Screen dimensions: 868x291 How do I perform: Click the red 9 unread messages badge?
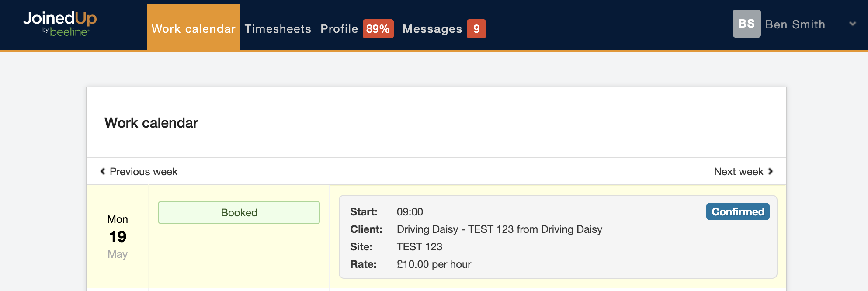(x=476, y=29)
